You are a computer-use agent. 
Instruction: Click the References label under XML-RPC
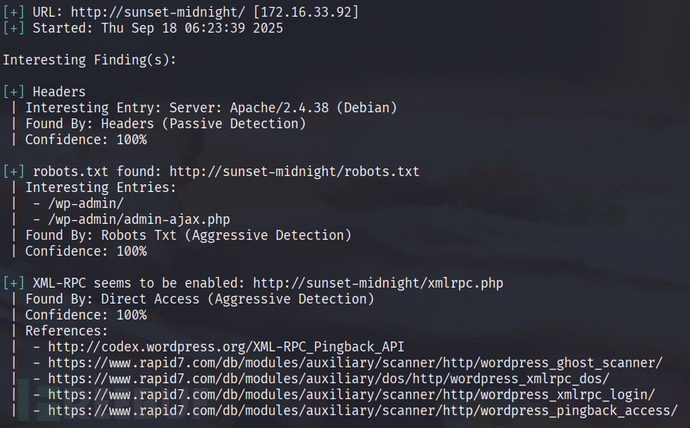pyautogui.click(x=66, y=331)
